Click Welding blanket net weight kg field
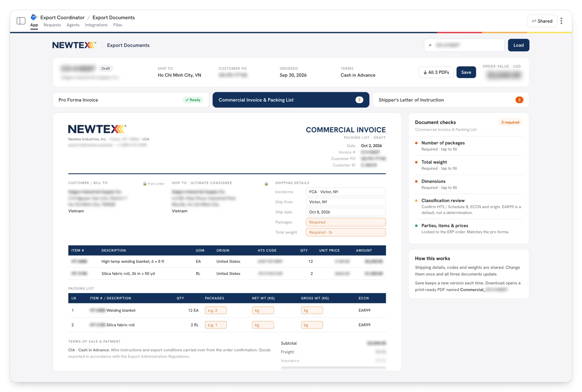582x392 pixels. coord(263,310)
